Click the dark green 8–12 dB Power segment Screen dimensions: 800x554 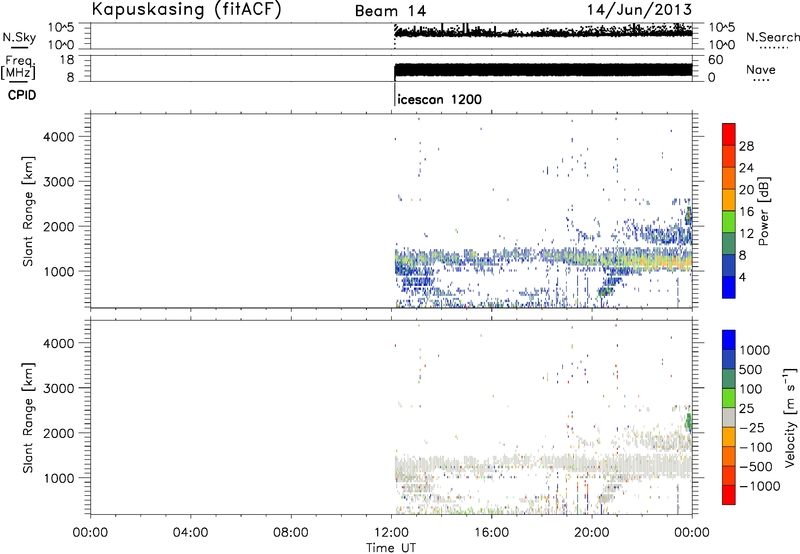point(729,244)
